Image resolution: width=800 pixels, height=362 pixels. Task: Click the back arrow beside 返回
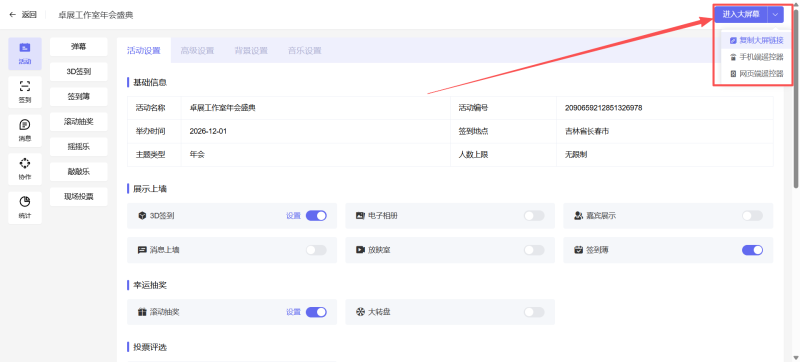click(x=13, y=15)
